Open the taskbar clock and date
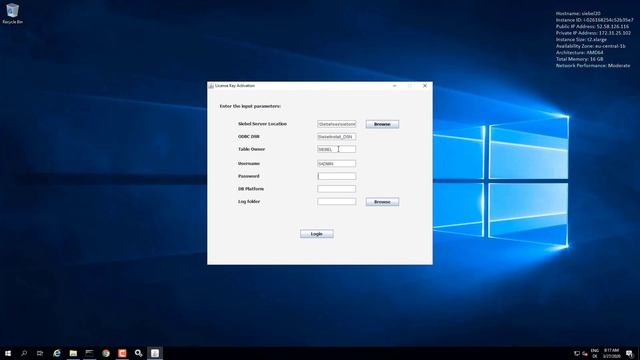Viewport: 640px width, 360px height. point(611,353)
